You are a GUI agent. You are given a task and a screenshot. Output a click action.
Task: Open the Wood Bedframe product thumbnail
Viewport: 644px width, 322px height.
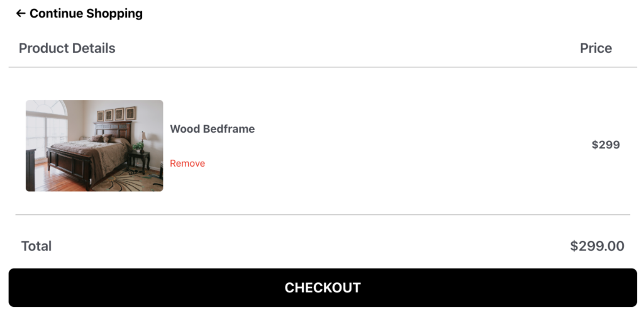[x=94, y=145]
